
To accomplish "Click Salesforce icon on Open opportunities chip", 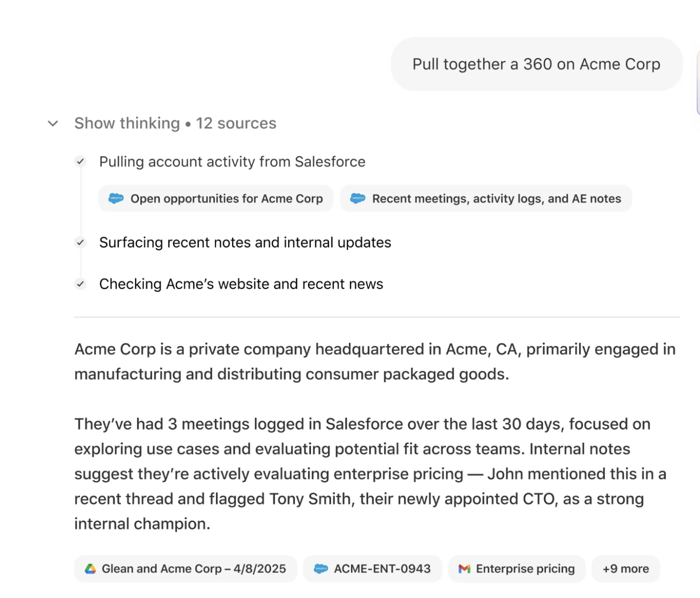I will (116, 198).
